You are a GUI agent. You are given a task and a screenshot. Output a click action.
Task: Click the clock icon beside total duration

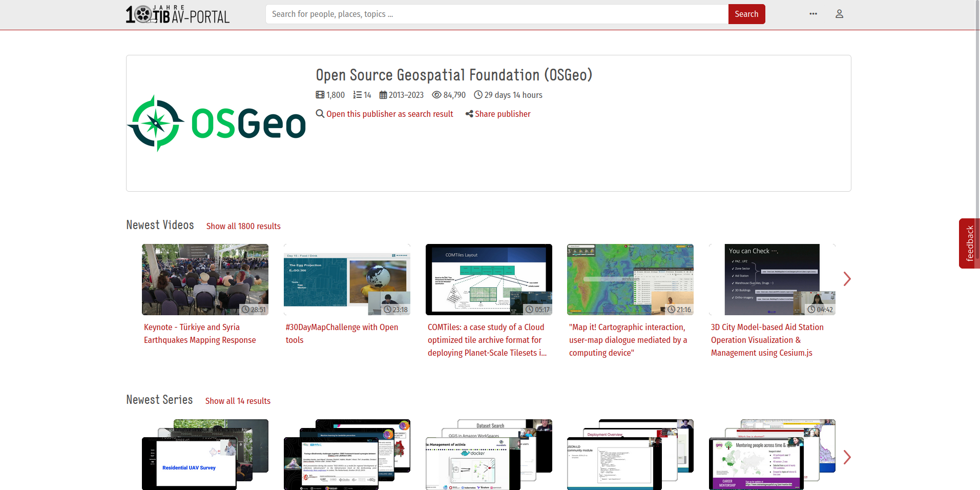pyautogui.click(x=478, y=95)
